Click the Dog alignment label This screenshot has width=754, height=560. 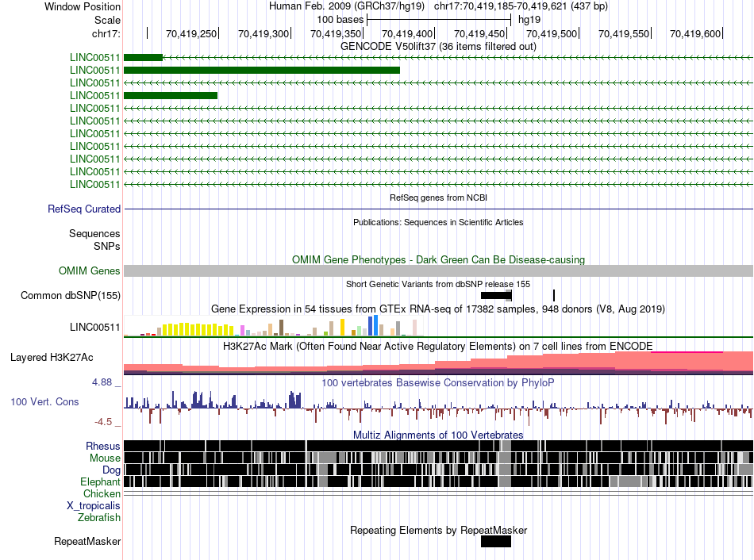(111, 470)
